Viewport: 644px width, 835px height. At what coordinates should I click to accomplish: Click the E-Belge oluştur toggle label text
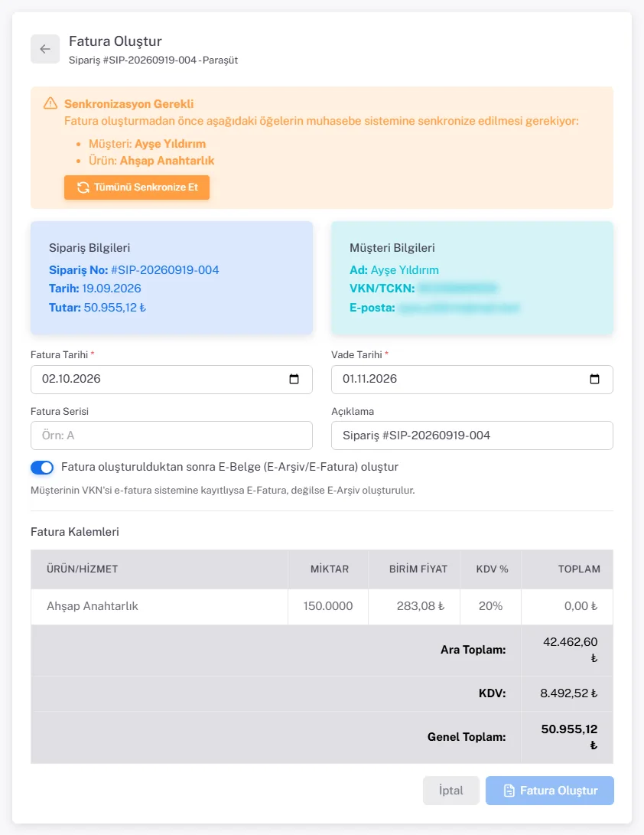[230, 467]
